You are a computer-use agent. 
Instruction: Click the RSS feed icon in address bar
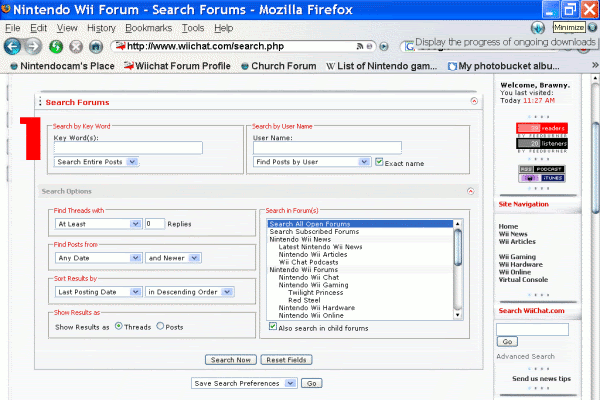[x=360, y=46]
